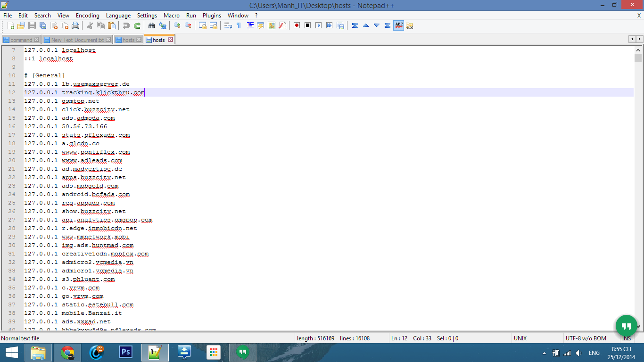Click the X at the menu bar's right end

(639, 16)
